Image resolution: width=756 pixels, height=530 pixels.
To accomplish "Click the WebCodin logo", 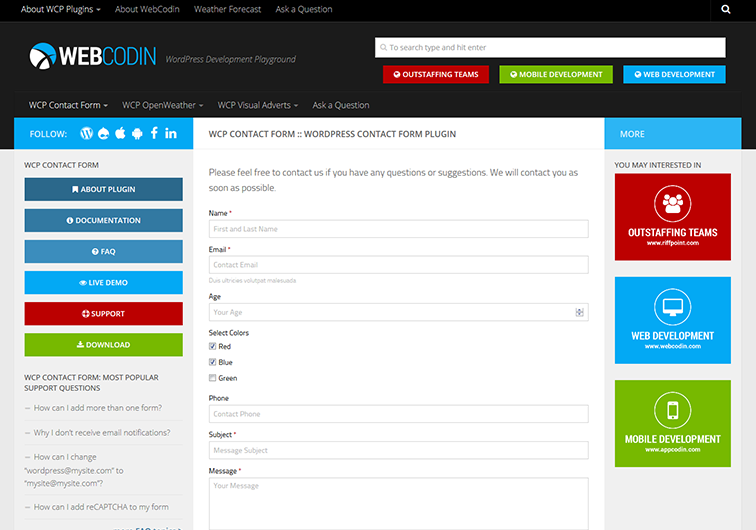I will pyautogui.click(x=93, y=56).
